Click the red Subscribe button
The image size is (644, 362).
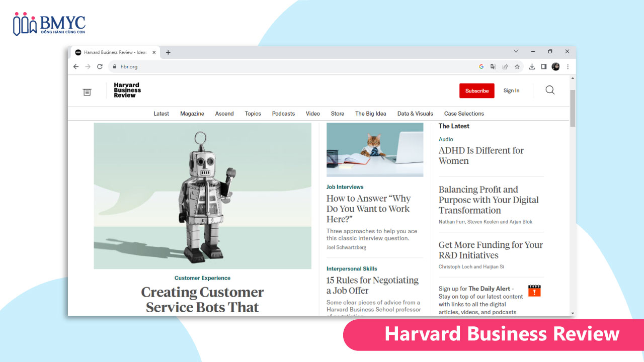[x=476, y=90]
